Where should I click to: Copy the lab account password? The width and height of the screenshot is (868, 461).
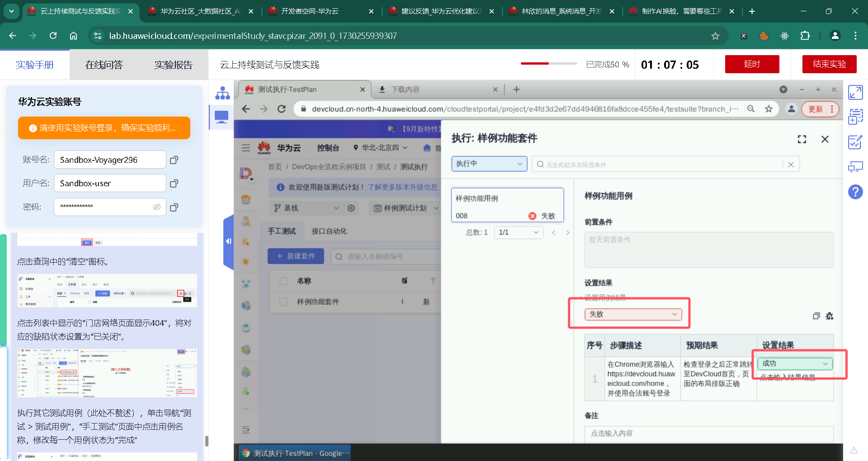point(174,207)
